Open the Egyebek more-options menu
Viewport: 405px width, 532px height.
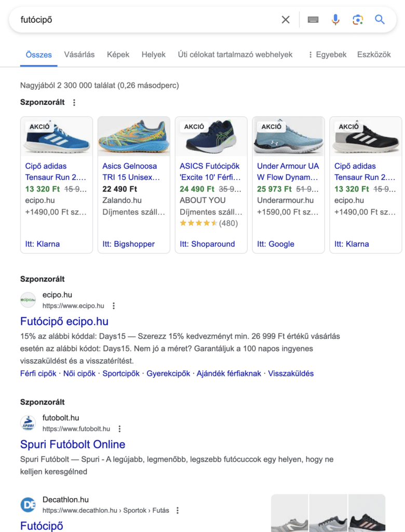(x=327, y=55)
